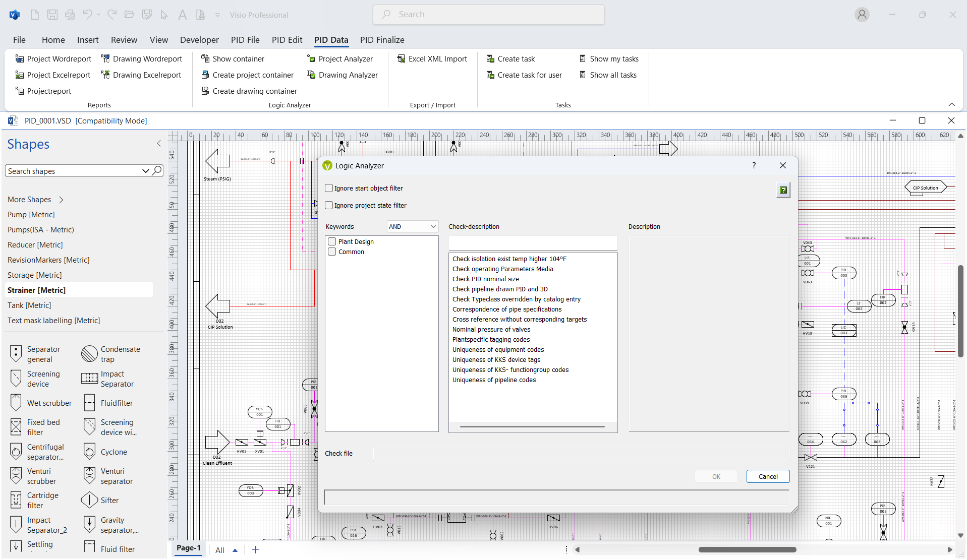Switch to the Insert tab

tap(88, 40)
